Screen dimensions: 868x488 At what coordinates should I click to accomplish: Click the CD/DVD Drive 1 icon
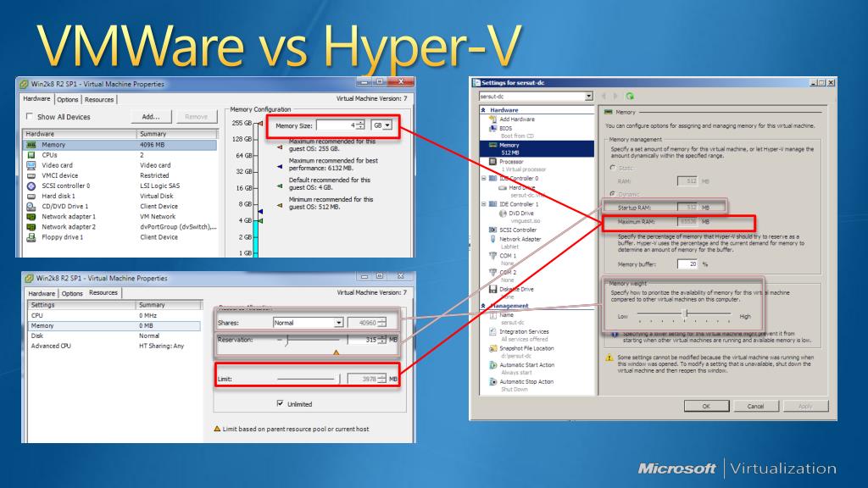click(x=31, y=207)
